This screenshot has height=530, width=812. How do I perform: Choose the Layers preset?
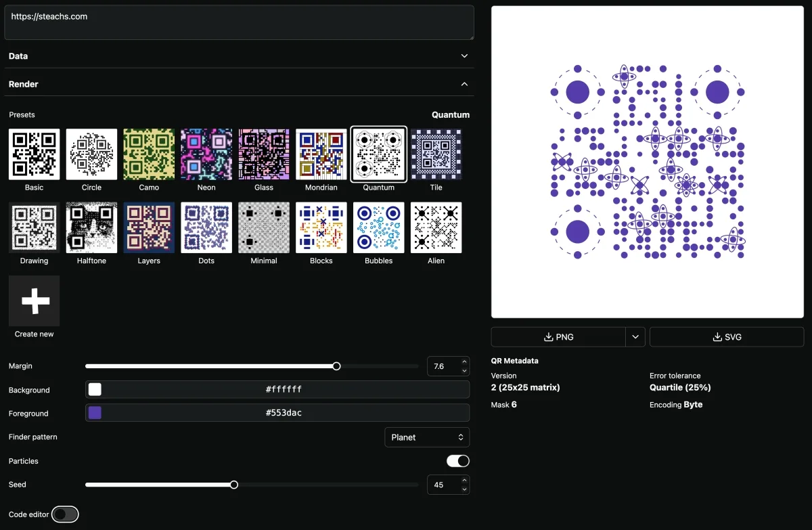pos(149,227)
